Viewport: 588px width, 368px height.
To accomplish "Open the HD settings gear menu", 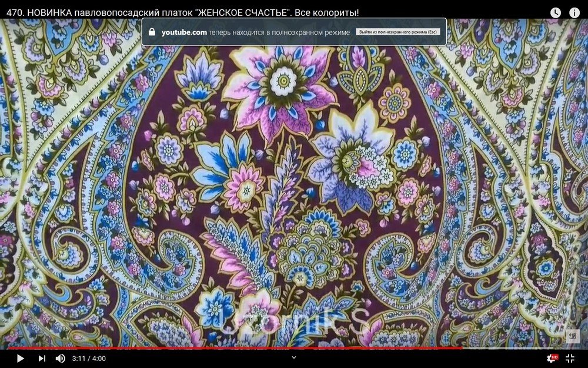I will pos(552,358).
